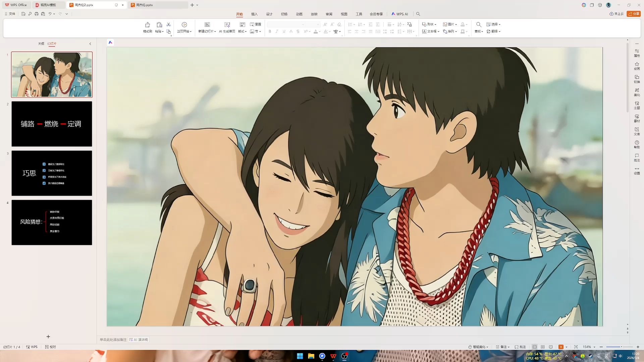Screen dimensions: 644x362
Task: Click the convert-to-shape icon in paragraph group
Action: pyautogui.click(x=410, y=24)
